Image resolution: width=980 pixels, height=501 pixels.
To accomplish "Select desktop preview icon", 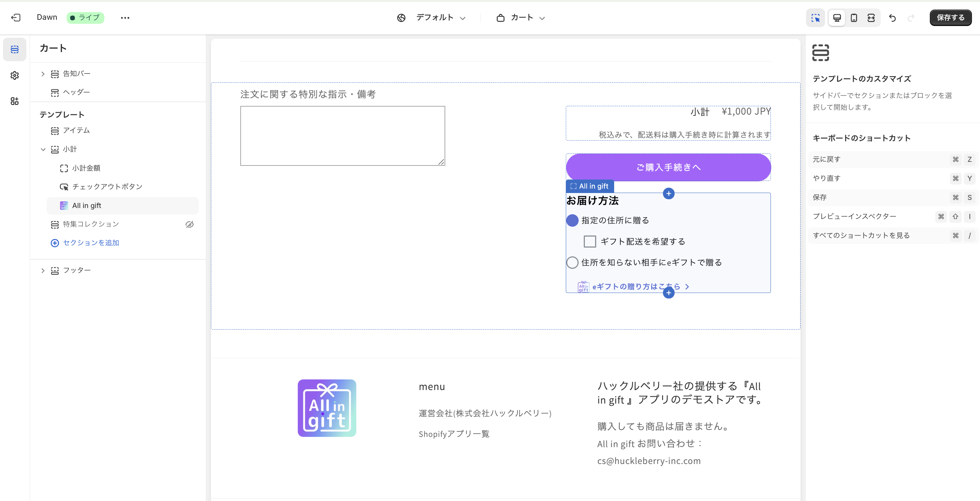I will tap(836, 18).
